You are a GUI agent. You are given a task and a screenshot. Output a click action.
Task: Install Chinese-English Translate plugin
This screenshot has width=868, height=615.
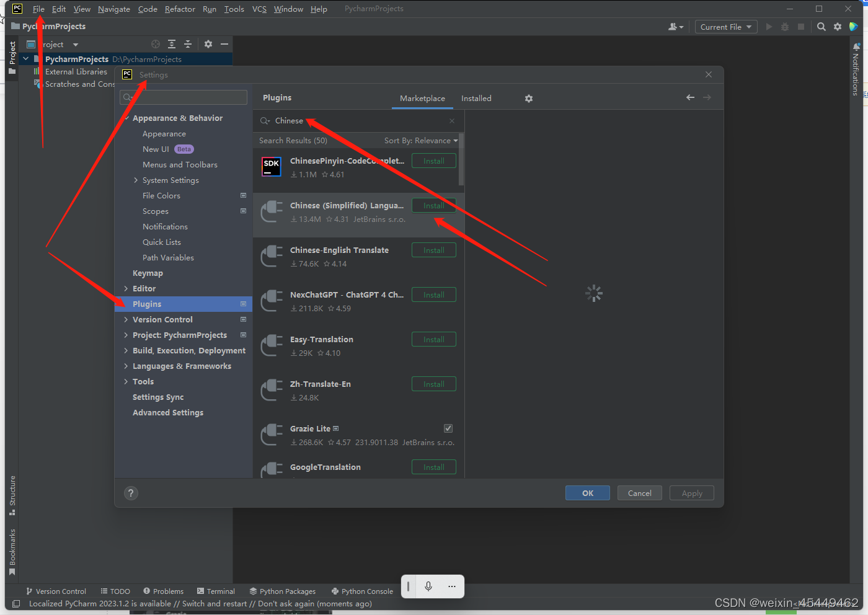tap(434, 250)
